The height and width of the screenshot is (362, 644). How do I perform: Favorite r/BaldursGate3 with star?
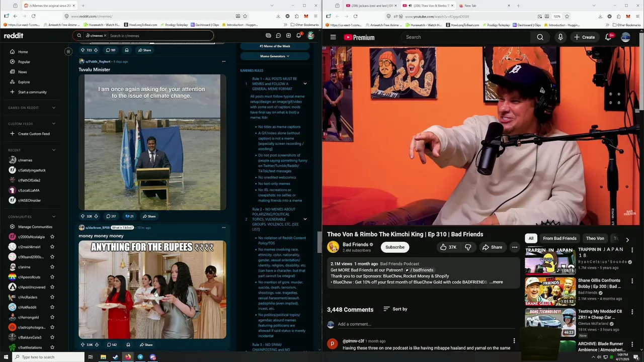point(52,337)
